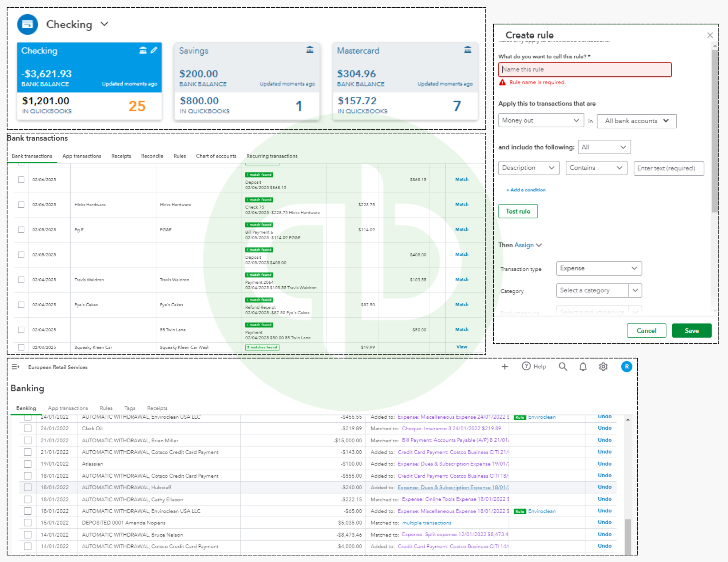
Task: Toggle the hamburger navigation menu icon
Action: 15,367
